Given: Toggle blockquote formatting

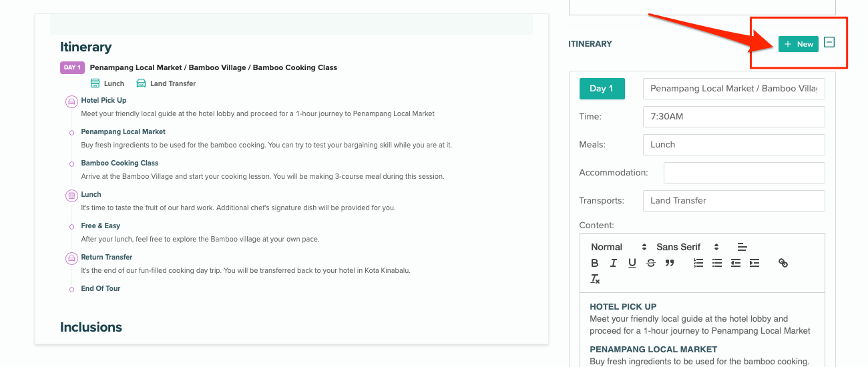Looking at the screenshot, I should (670, 263).
